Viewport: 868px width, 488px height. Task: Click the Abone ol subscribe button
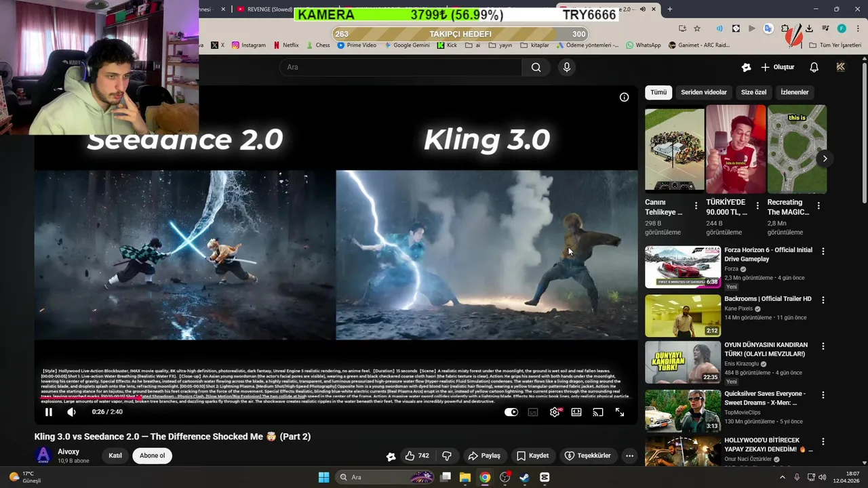(x=152, y=455)
